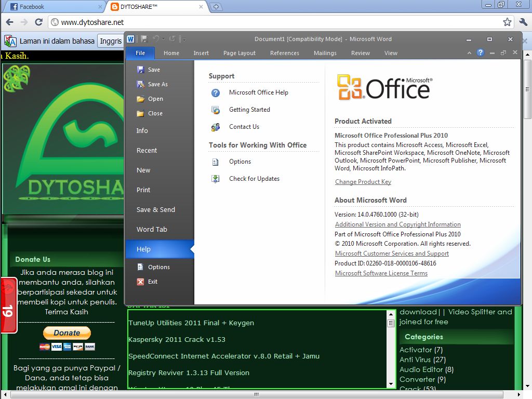The width and height of the screenshot is (532, 399).
Task: Open the Registry Reviver 1.3.13 Full Version link
Action: [189, 373]
